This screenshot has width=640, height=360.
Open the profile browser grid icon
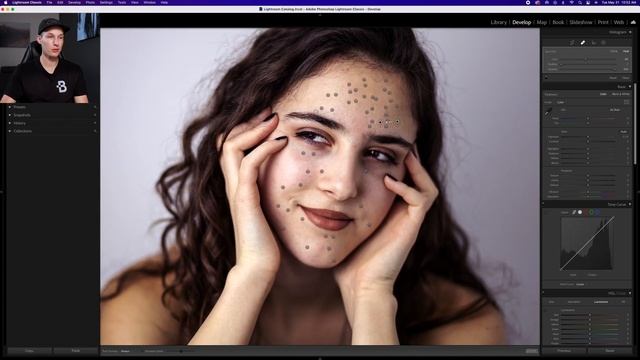pos(626,102)
